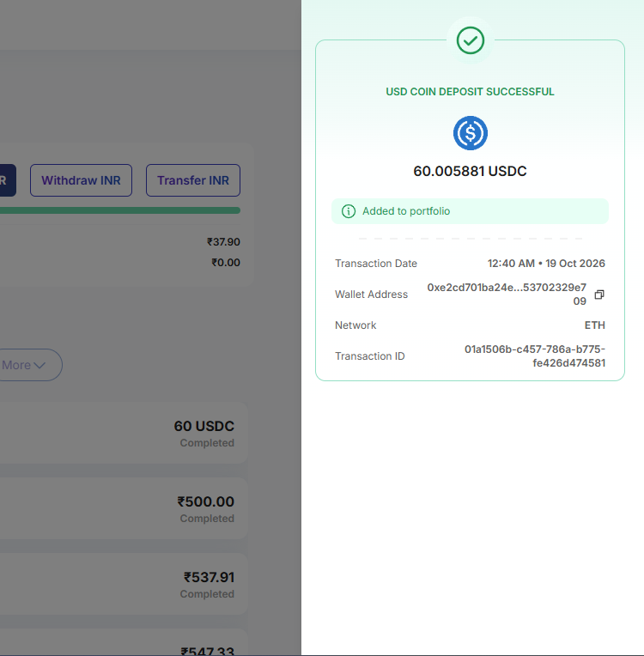Click the Transaction ID label
The width and height of the screenshot is (644, 656).
369,356
